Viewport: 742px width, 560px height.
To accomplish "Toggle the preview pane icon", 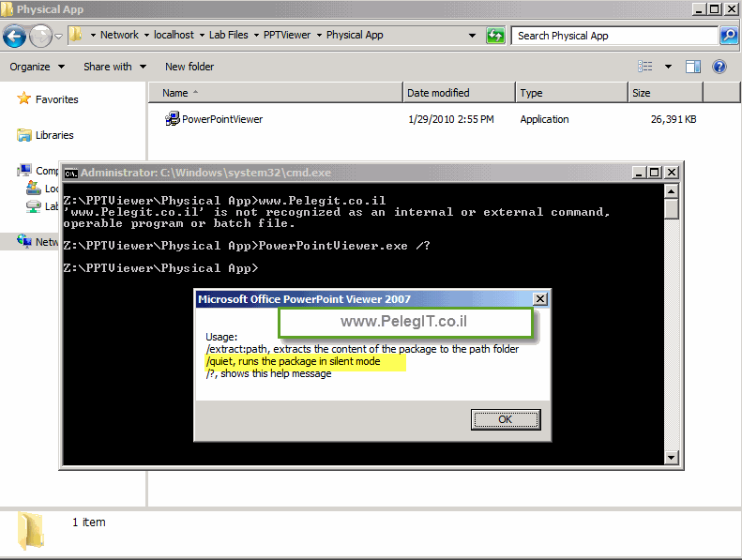I will 693,67.
